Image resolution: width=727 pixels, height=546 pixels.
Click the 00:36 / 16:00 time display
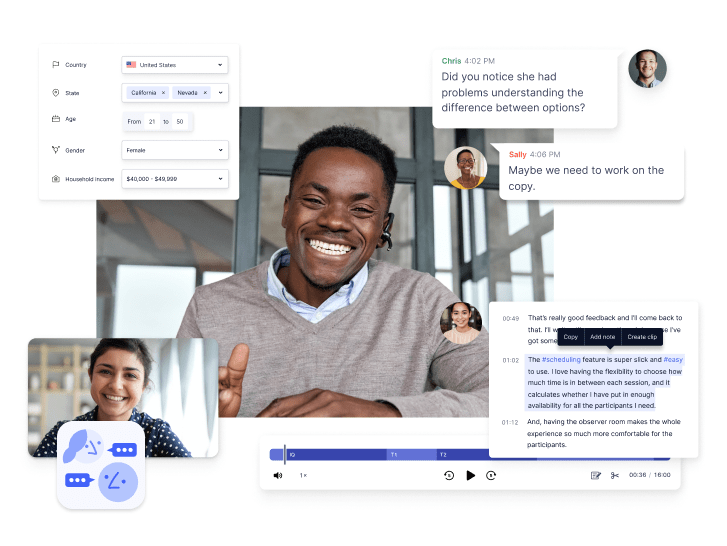click(649, 475)
